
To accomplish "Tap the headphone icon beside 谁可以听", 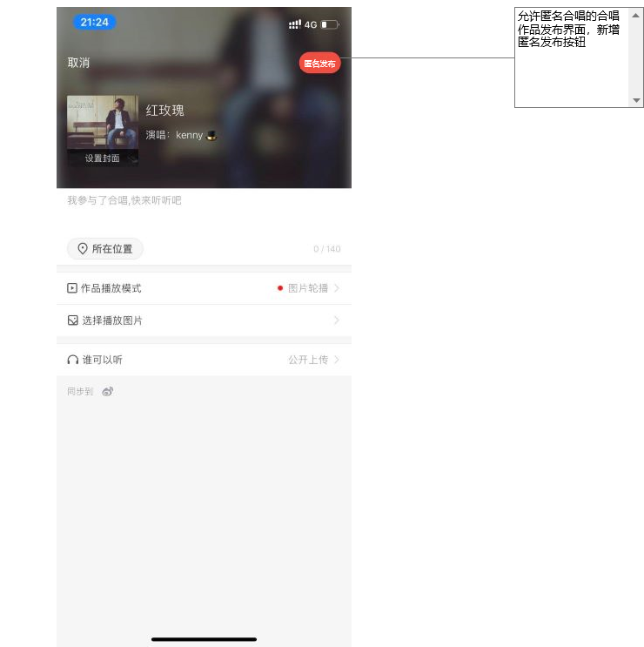I will [x=72, y=360].
